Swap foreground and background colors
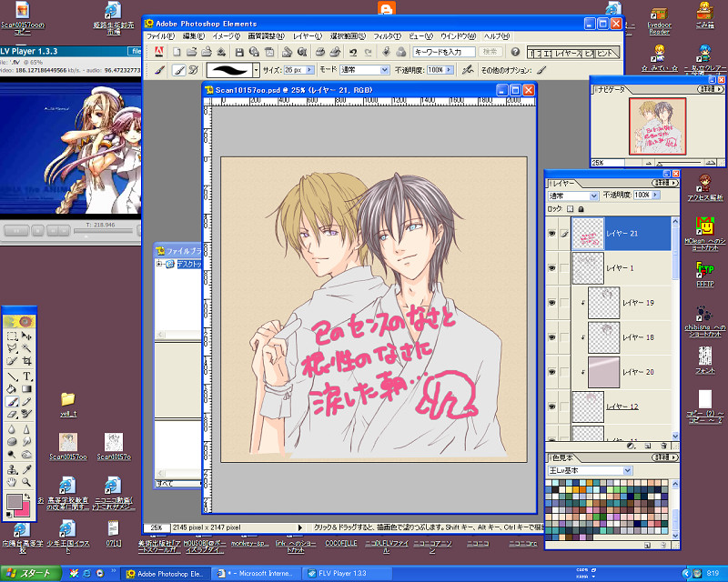 pos(27,497)
